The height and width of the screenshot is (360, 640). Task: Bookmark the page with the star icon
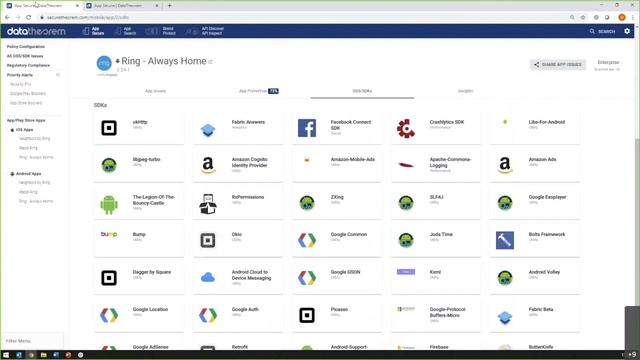click(x=583, y=18)
